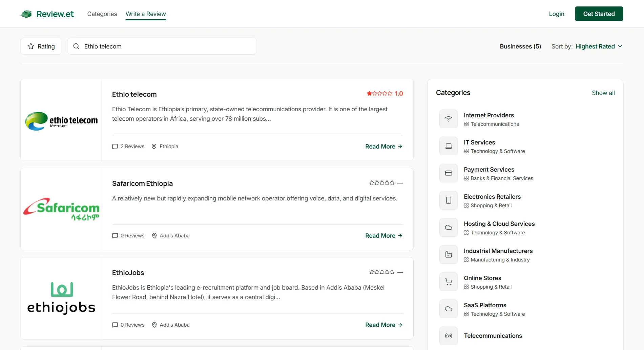Click the Review.et typewriter logo icon
Viewport: 644px width, 350px height.
(x=26, y=14)
